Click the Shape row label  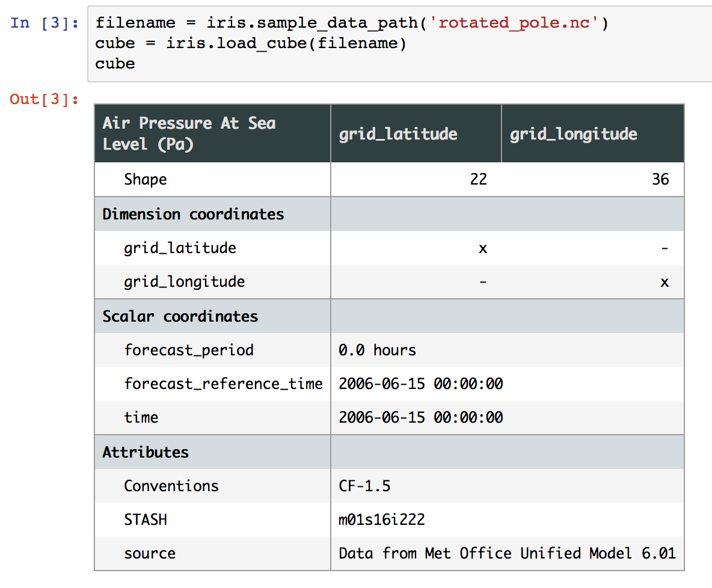pyautogui.click(x=145, y=180)
